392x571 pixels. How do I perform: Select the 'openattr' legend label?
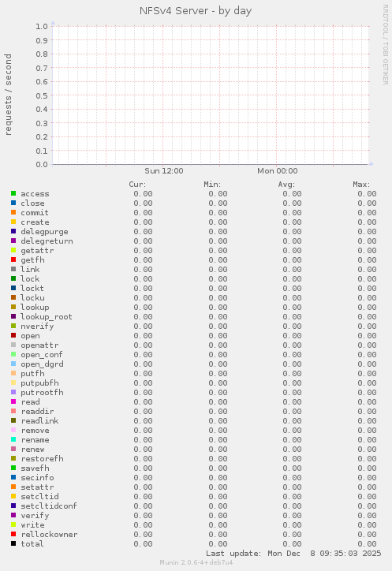(x=39, y=345)
